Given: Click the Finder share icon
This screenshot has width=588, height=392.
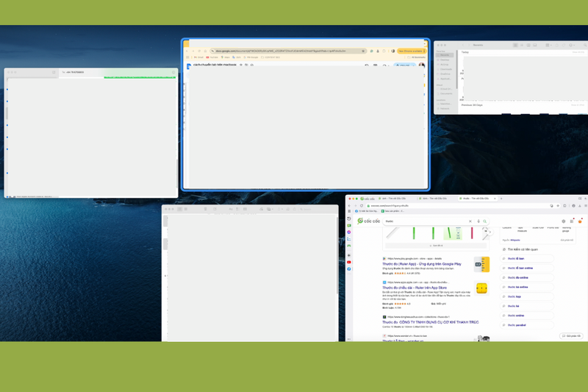Looking at the screenshot, I should pos(557,45).
